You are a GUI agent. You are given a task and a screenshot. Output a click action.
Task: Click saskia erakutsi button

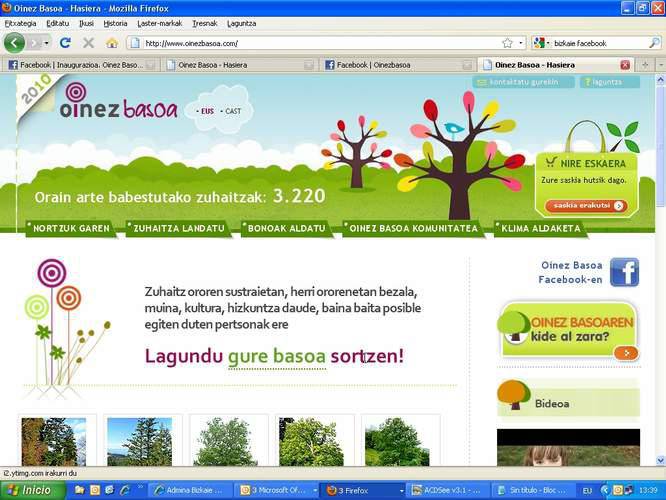[x=586, y=206]
